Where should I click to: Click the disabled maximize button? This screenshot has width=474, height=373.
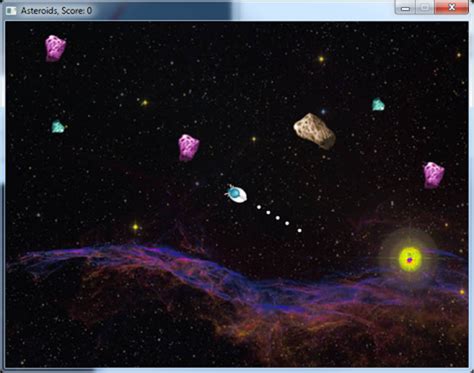[x=425, y=8]
